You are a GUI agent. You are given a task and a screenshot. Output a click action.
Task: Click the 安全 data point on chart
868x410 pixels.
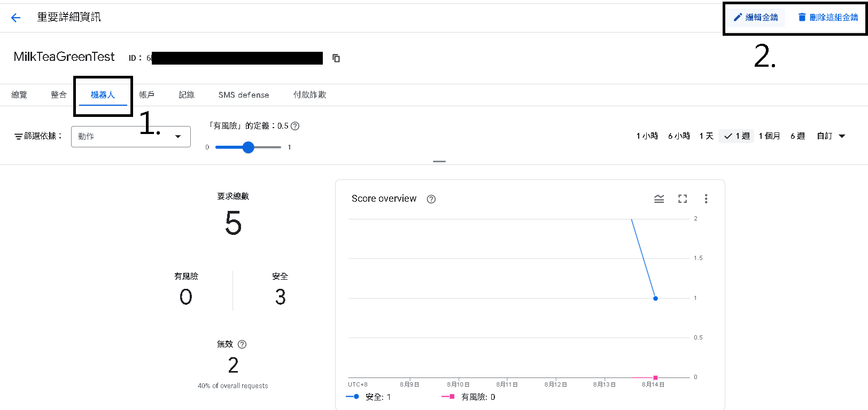pyautogui.click(x=655, y=298)
